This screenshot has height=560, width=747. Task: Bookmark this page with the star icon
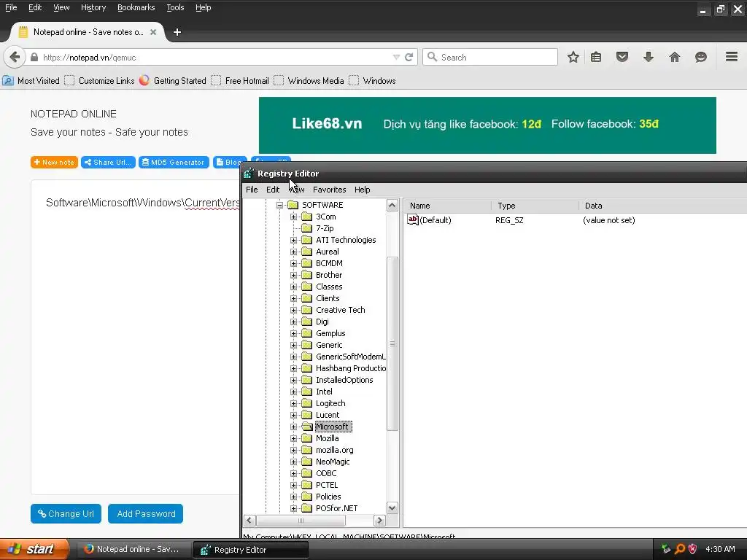(573, 57)
